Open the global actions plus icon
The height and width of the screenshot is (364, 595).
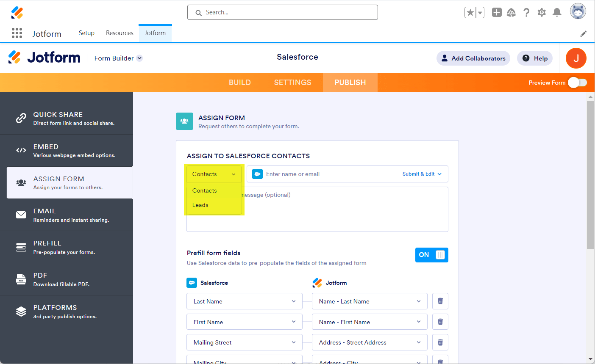(x=497, y=12)
